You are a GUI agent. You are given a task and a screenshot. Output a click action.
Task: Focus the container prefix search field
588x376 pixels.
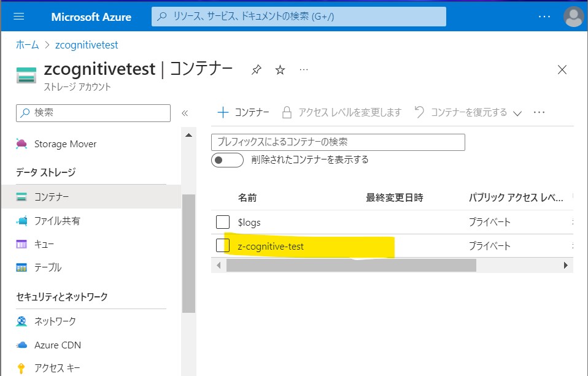(x=338, y=142)
